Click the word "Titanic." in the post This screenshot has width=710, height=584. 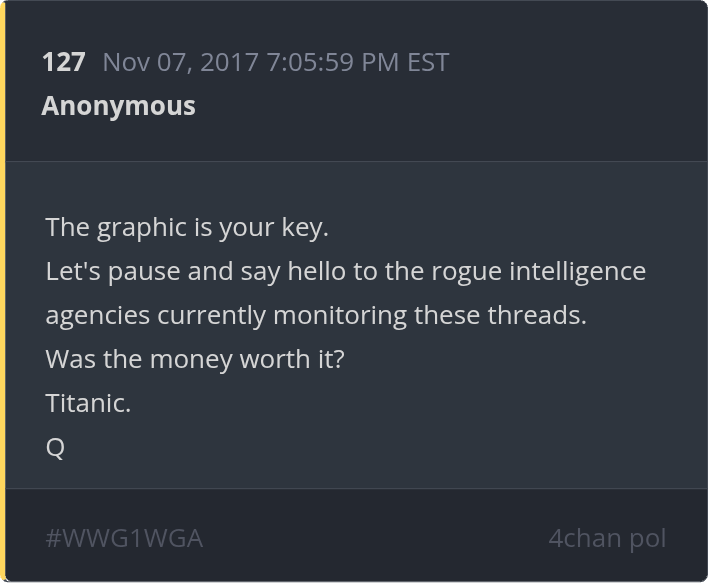pyautogui.click(x=88, y=403)
